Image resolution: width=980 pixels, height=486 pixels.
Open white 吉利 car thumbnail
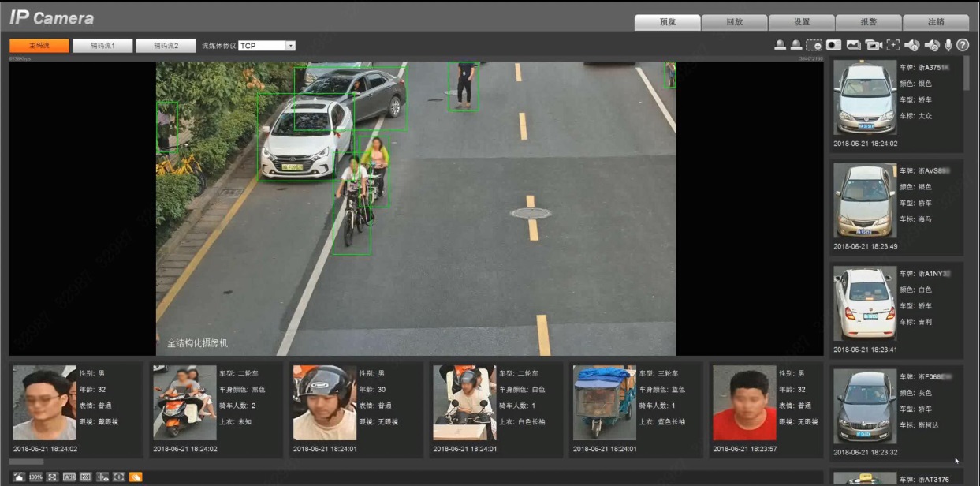coord(865,304)
